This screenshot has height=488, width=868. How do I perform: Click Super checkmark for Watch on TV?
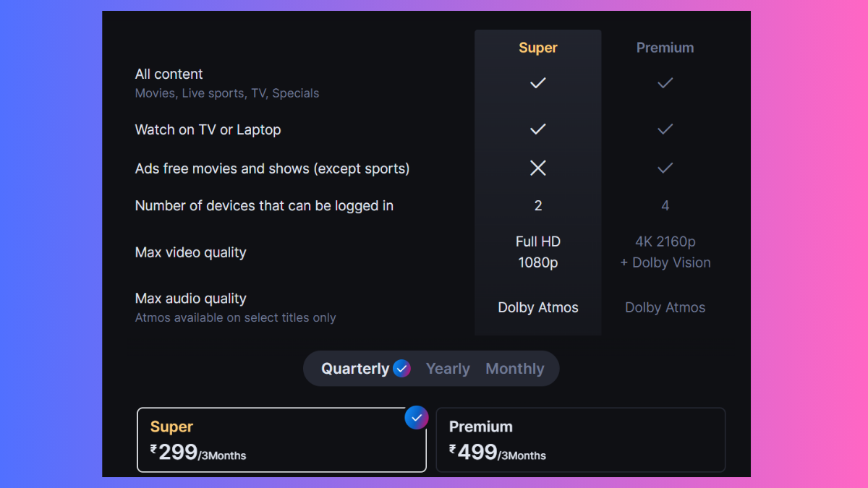[x=537, y=129]
